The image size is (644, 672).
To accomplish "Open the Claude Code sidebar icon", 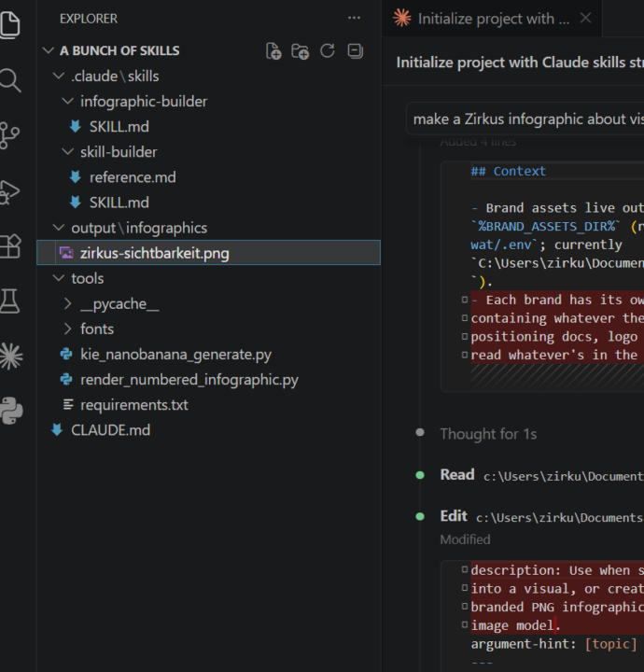I will coord(11,357).
